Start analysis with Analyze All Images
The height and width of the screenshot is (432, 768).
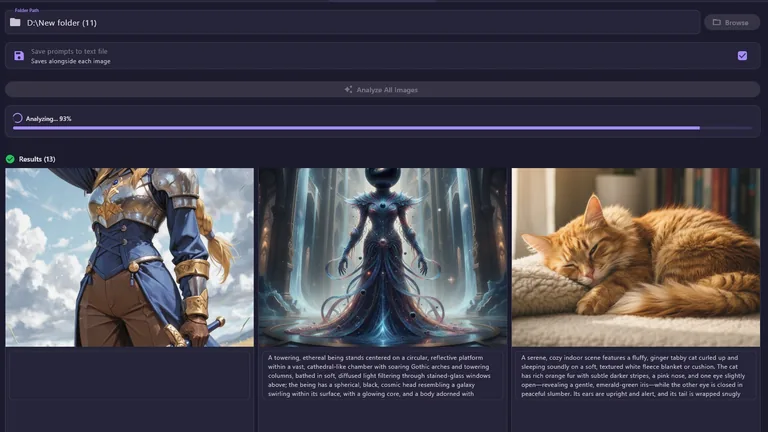(382, 90)
